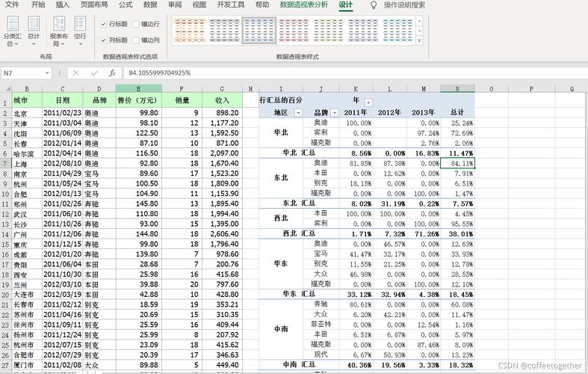This screenshot has width=588, height=374.
Task: Click the select-all corner of the sheet
Action: 6,89
